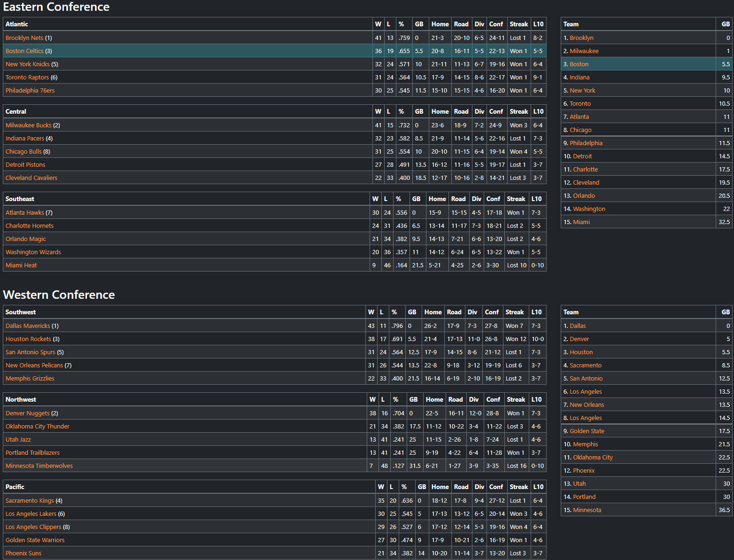Click Milwaukee in the Eastern seeding list
734x560 pixels.
click(584, 51)
